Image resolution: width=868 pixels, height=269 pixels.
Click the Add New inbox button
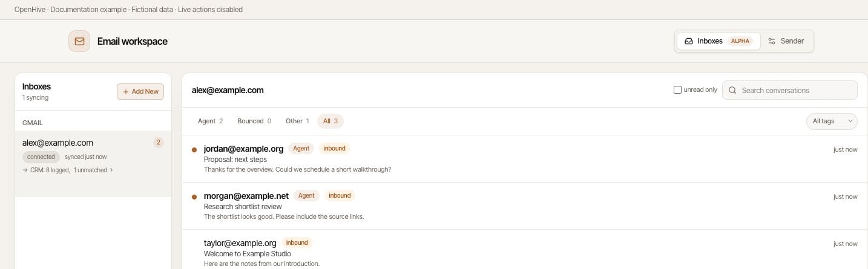pyautogui.click(x=140, y=91)
